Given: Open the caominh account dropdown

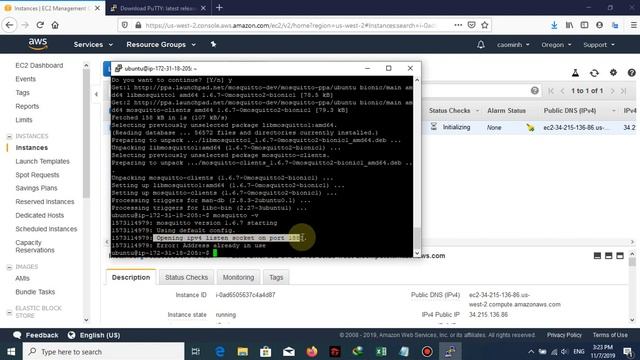Looking at the screenshot, I should 513,44.
